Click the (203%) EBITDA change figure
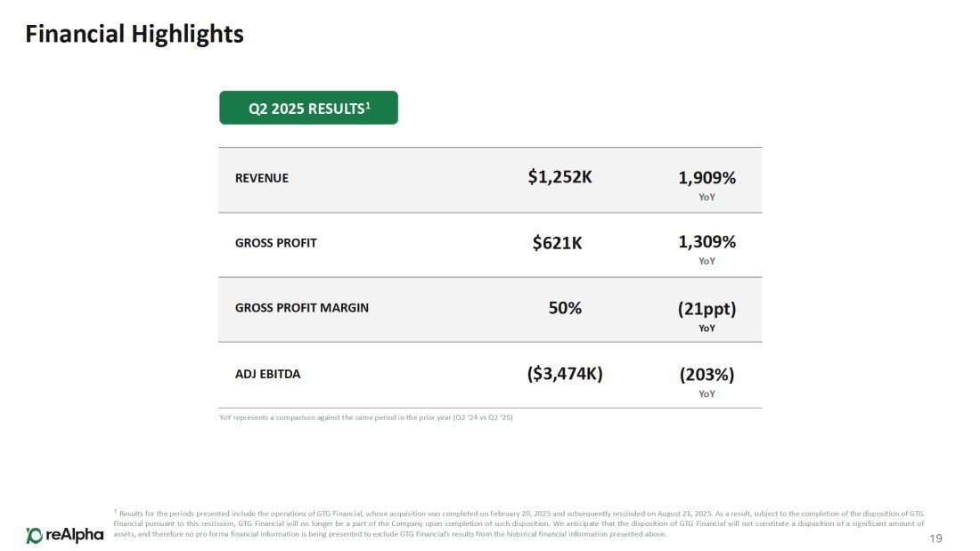 [x=706, y=375]
